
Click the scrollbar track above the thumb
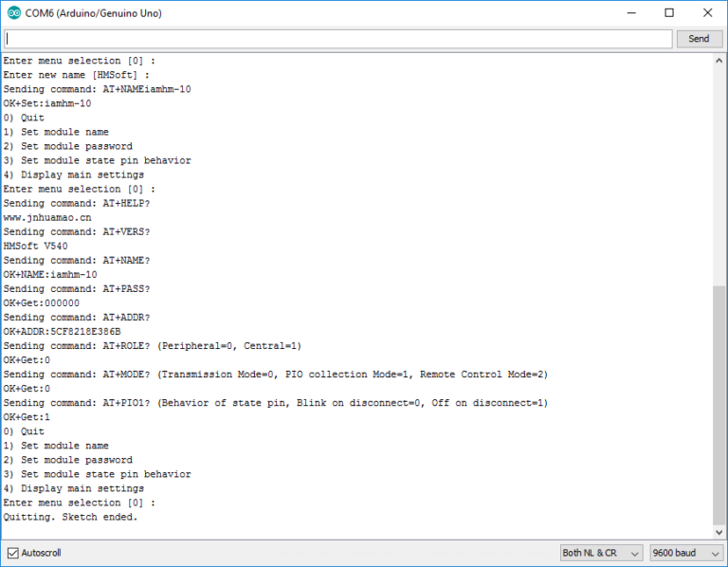coord(719,171)
